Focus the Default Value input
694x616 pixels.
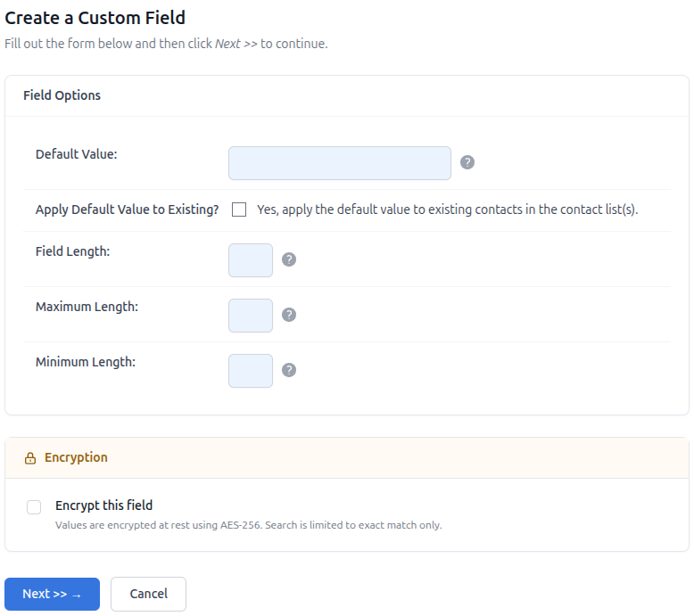coord(340,163)
